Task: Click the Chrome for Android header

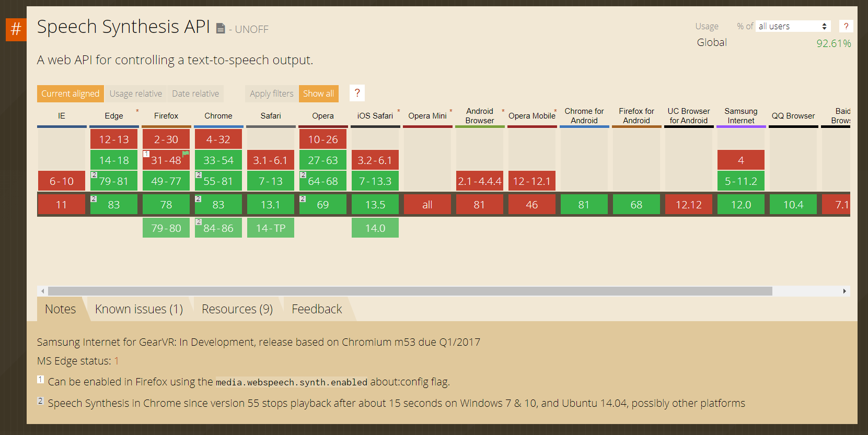Action: click(x=584, y=116)
